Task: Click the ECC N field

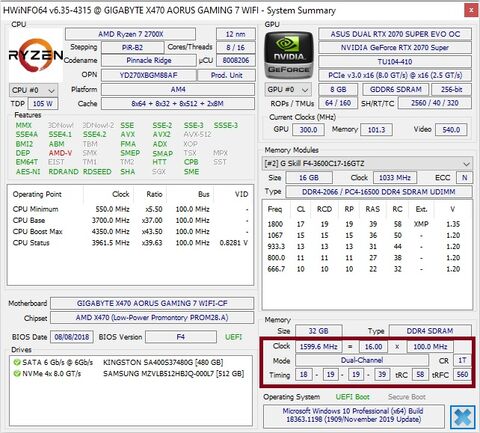Action: [464, 178]
